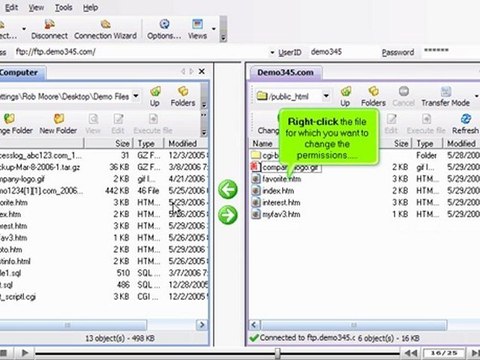Go Up in the local pane
The height and width of the screenshot is (360, 480).
155,97
